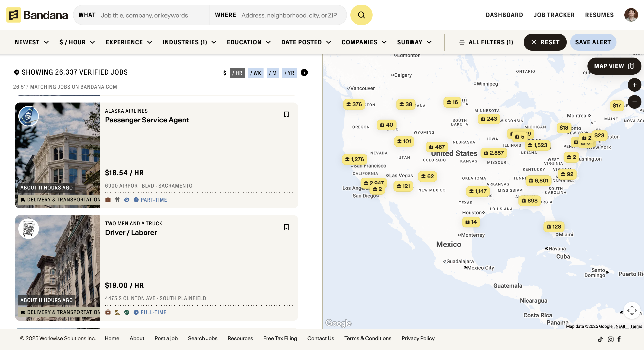Click the user profile avatar

coord(631,15)
